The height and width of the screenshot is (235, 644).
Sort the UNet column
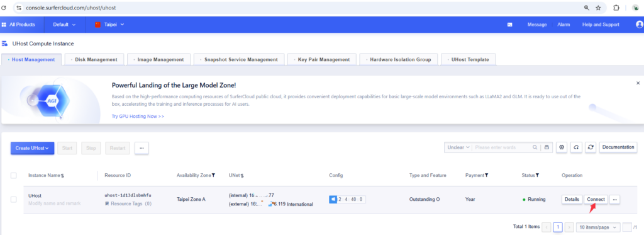242,176
